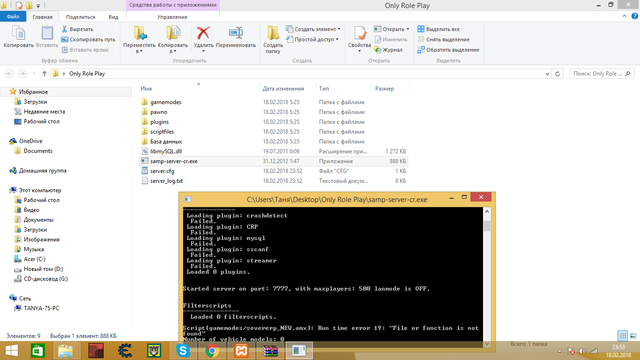
Task: Click Вставить ярлык
Action: coord(85,50)
